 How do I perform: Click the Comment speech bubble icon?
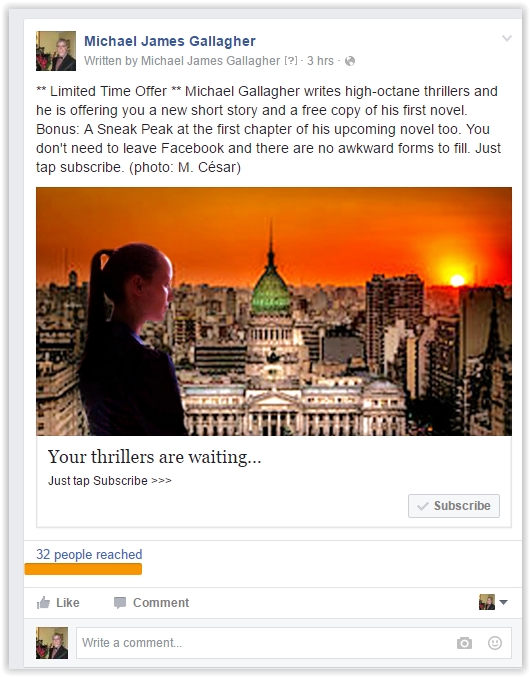coord(120,602)
